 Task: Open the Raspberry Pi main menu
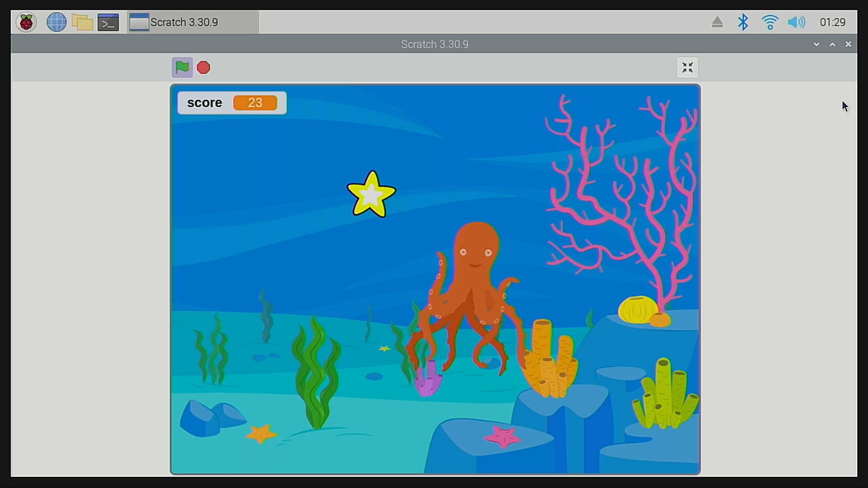coord(26,22)
